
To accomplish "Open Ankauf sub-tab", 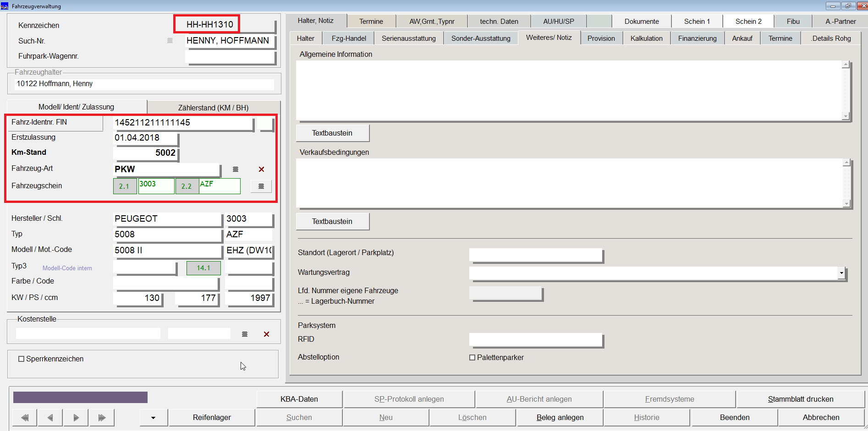I will point(742,38).
